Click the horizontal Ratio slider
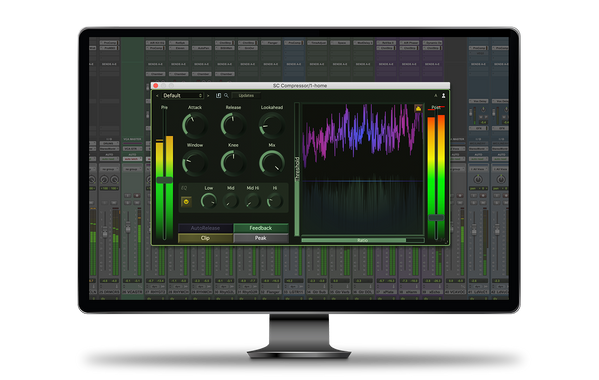Viewport: 599px width, 380px height. point(363,240)
